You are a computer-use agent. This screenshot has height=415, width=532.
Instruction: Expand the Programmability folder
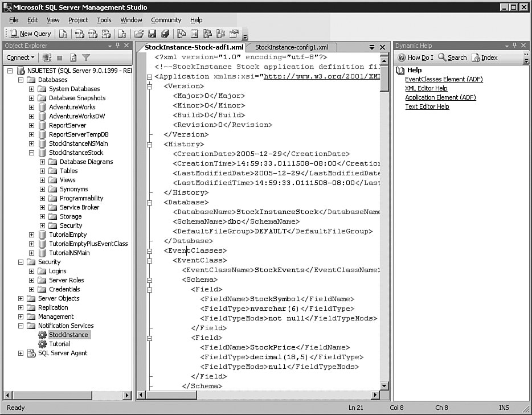(42, 198)
